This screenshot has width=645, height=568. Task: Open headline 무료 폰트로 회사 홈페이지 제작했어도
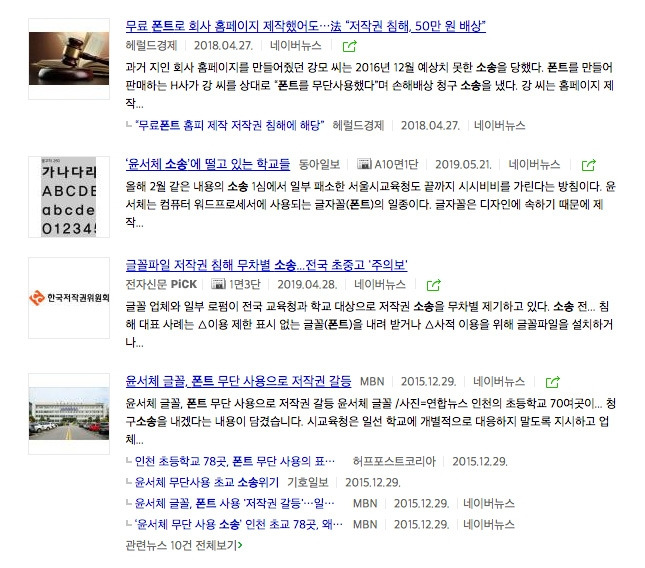pyautogui.click(x=306, y=26)
